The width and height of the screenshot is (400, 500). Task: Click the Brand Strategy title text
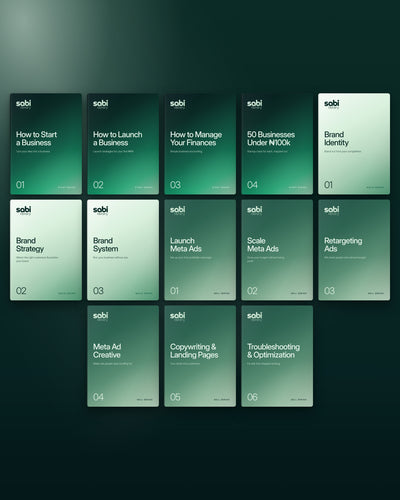pos(30,245)
